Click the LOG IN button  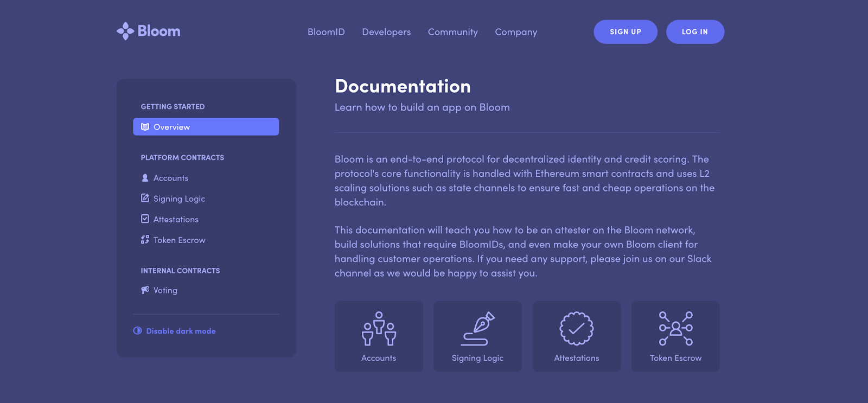(x=695, y=32)
